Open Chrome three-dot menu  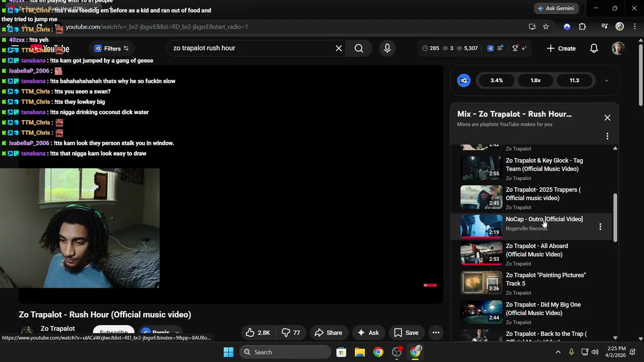pos(634,27)
